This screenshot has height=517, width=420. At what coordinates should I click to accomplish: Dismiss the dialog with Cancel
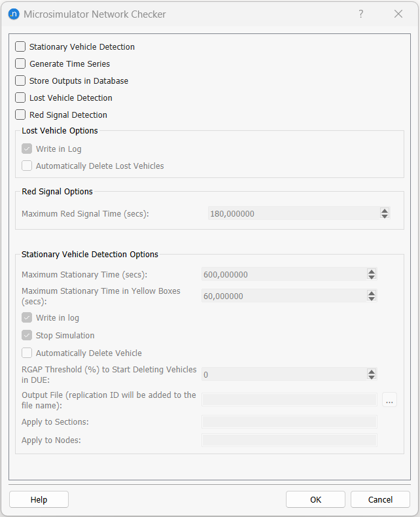tap(380, 499)
